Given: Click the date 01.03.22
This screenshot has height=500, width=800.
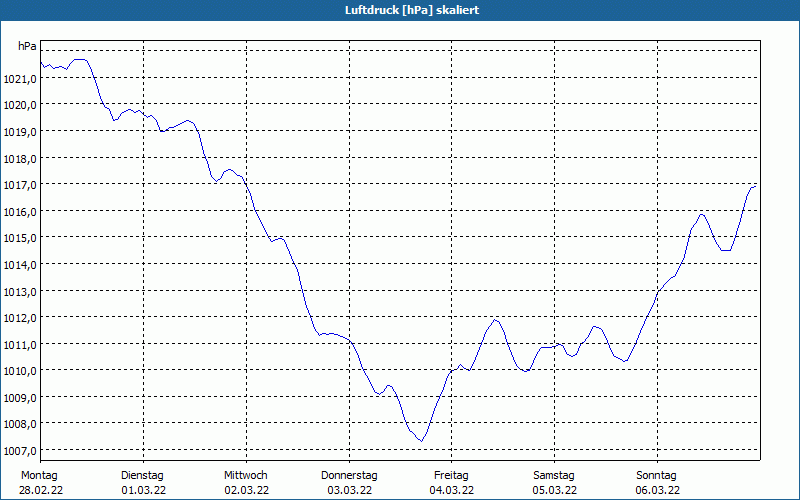Looking at the screenshot, I should click(143, 490).
